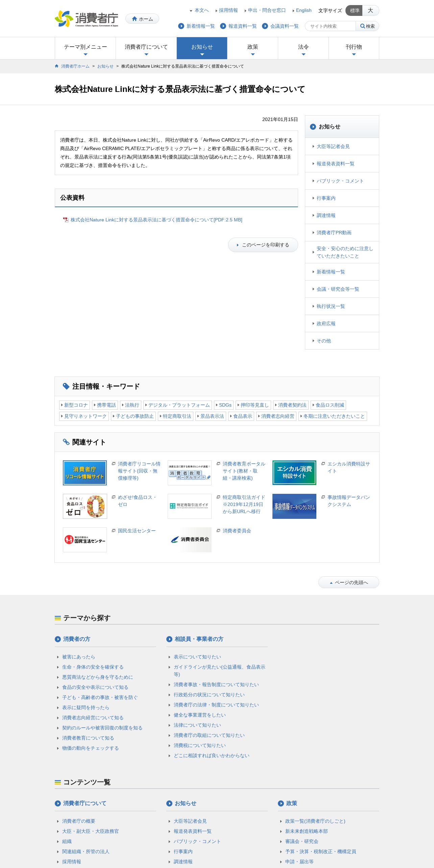Jump to 本文へ link
The image size is (434, 868).
(x=201, y=10)
